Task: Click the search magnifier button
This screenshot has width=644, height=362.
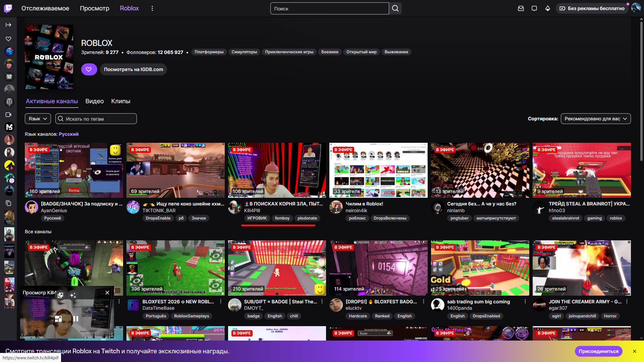Action: pyautogui.click(x=395, y=8)
